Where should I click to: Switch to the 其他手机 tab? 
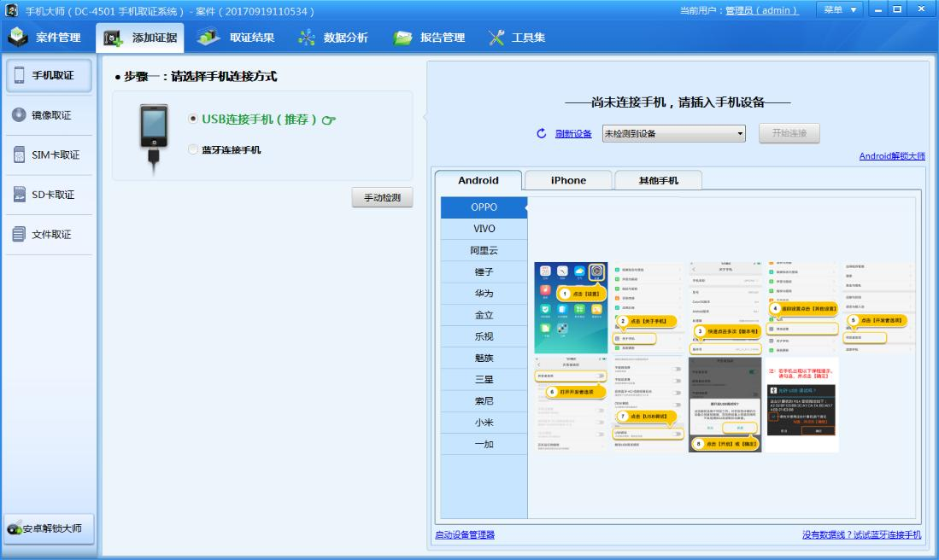[x=658, y=180]
